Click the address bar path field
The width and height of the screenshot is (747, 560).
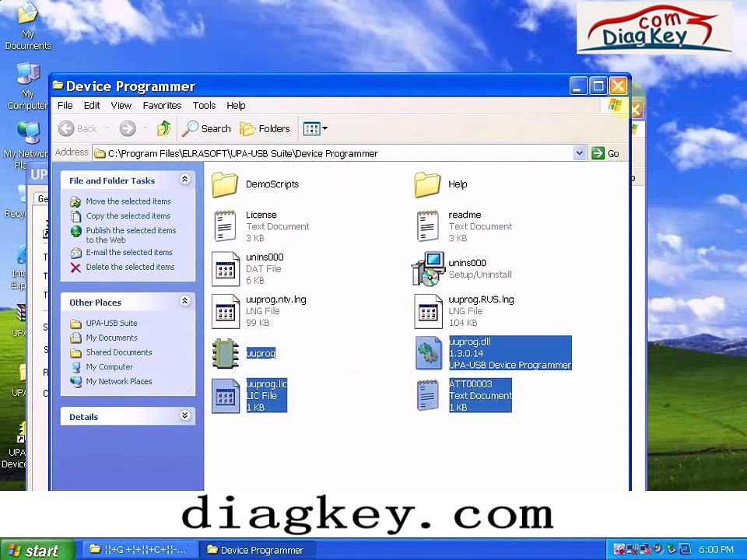(x=334, y=153)
